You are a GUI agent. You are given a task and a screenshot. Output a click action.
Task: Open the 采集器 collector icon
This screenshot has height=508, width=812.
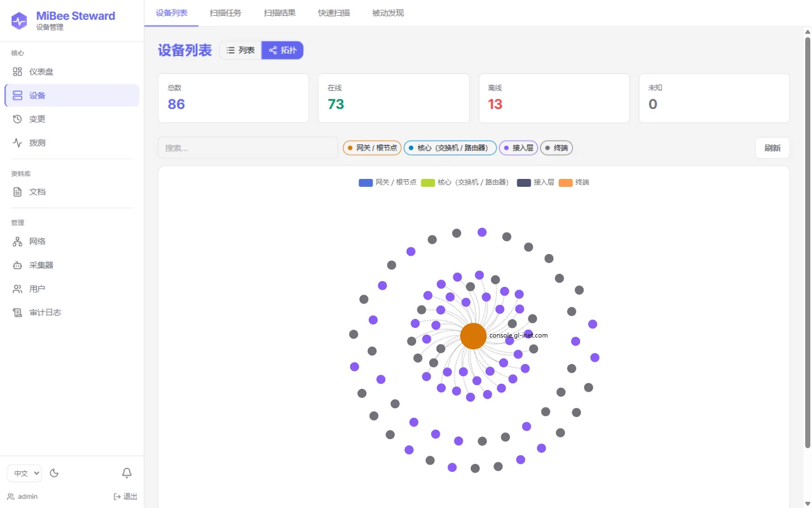(17, 265)
